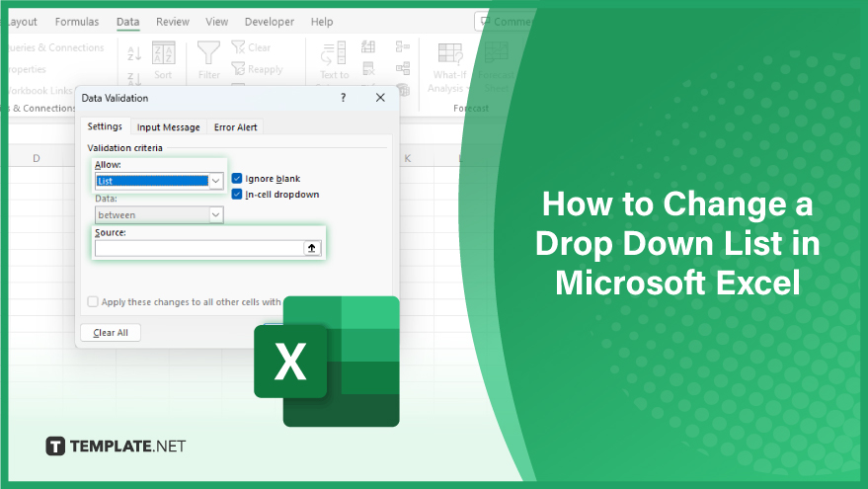This screenshot has height=489, width=868.
Task: Click inside the Source input field
Action: (x=199, y=248)
